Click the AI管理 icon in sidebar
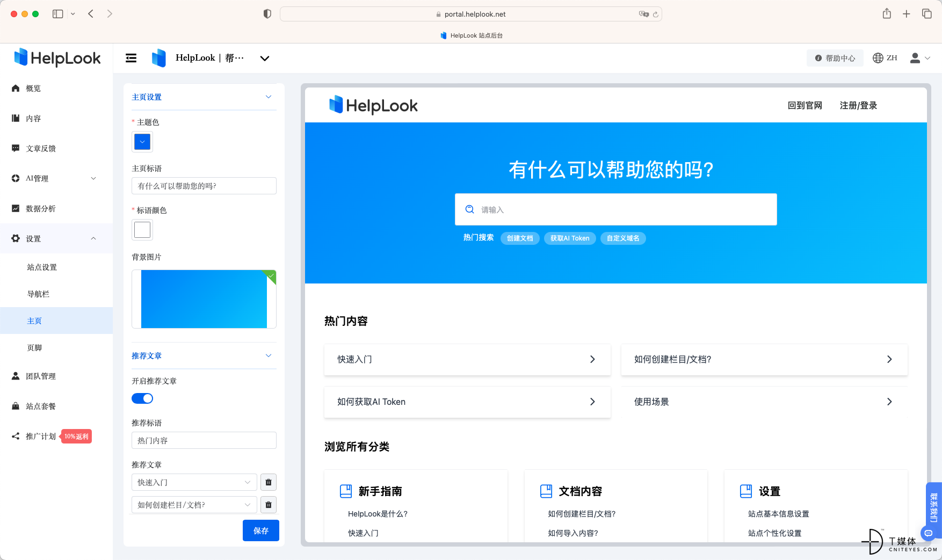This screenshot has width=942, height=560. [x=16, y=178]
